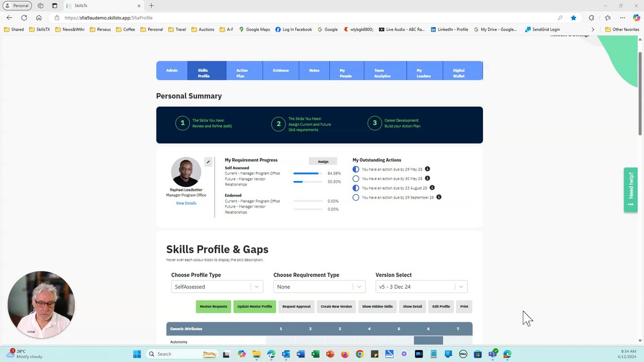Screen dimensions: 644x362
Task: Click the Print button
Action: point(464,306)
